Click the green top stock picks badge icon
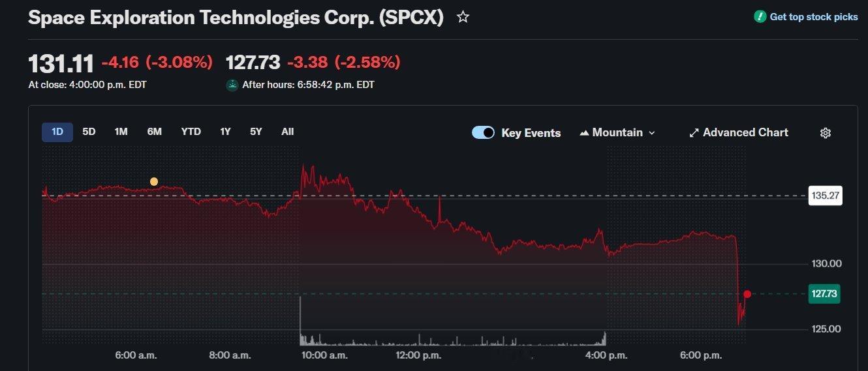The image size is (868, 371). (760, 17)
